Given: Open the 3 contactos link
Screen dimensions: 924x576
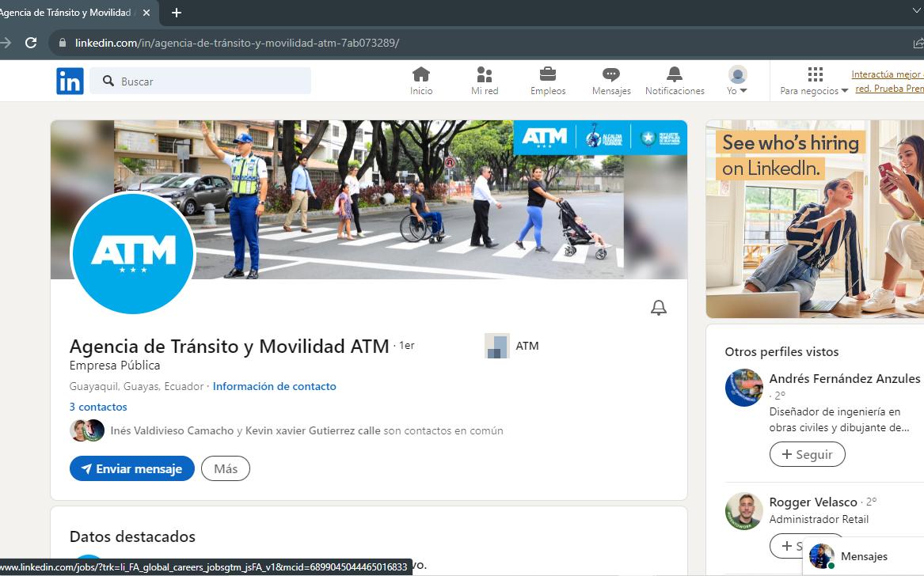Looking at the screenshot, I should coord(98,407).
